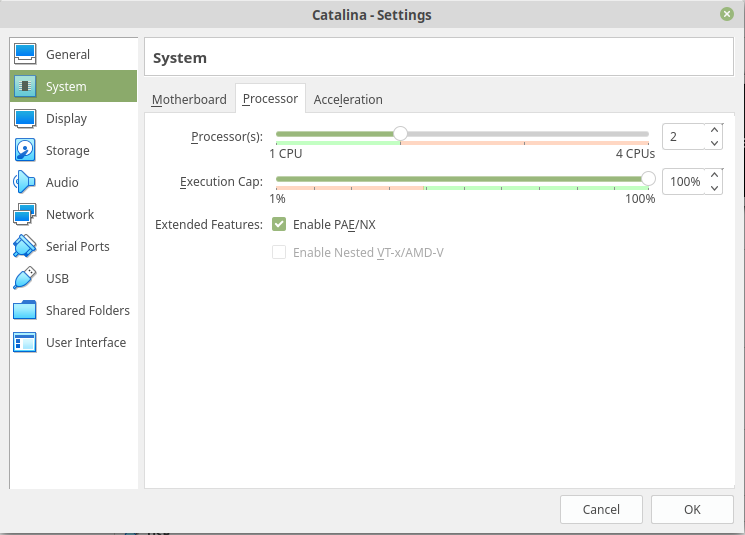Toggle the Enable PAE/NX checkbox
The height and width of the screenshot is (535, 745).
tap(279, 225)
